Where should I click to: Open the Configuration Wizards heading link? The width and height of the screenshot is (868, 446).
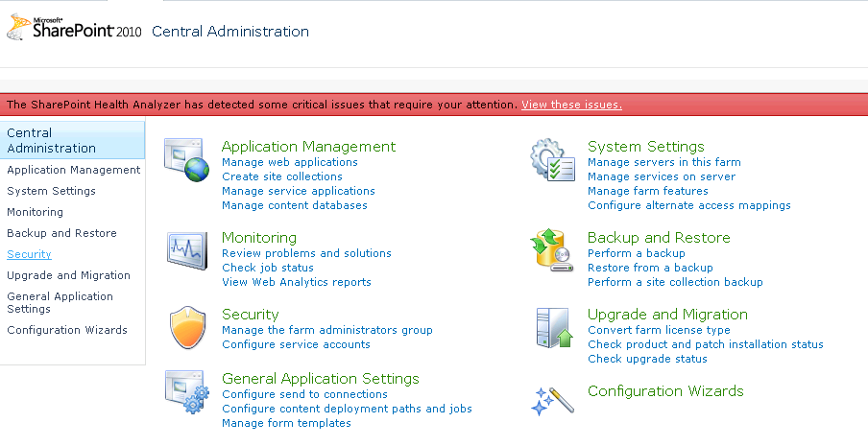tap(665, 391)
